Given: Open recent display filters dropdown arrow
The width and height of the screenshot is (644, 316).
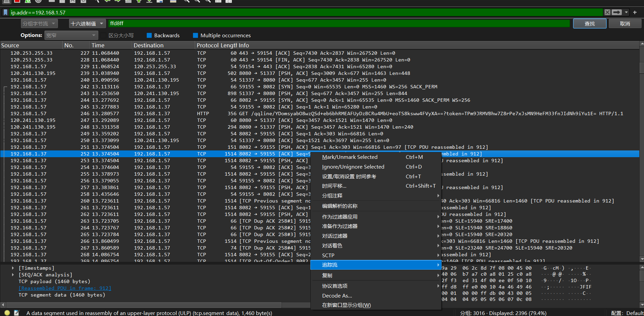Looking at the screenshot, I should pos(626,12).
